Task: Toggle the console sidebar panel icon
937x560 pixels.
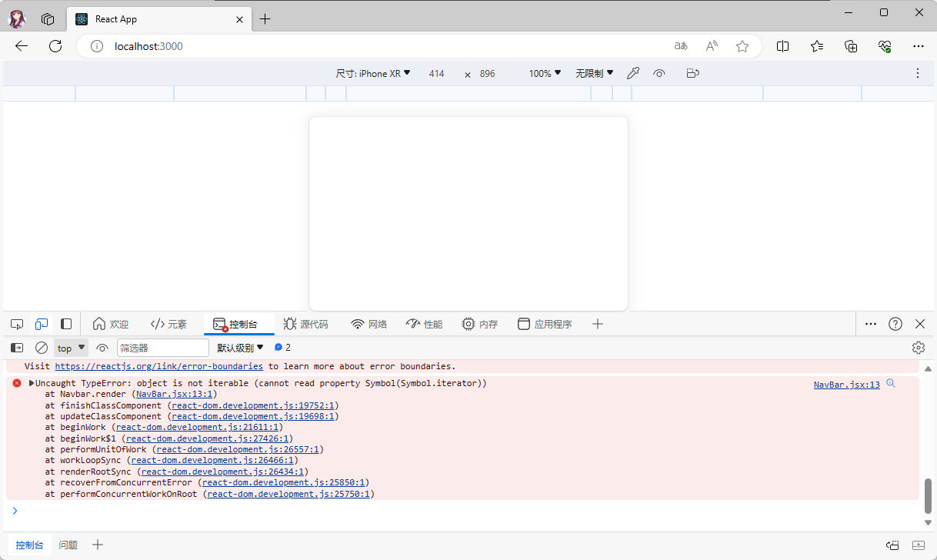Action: 17,348
